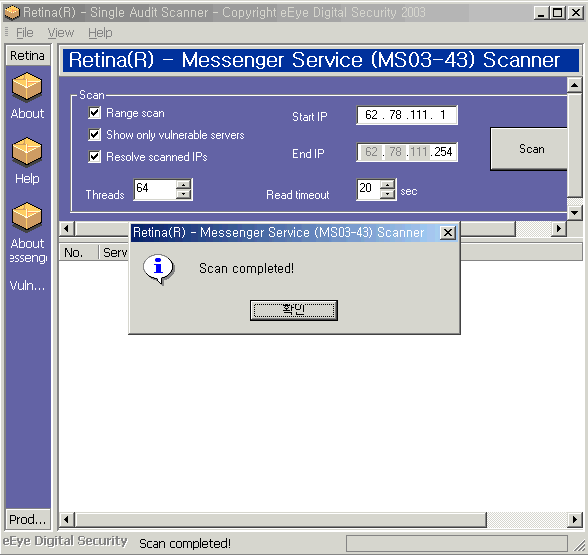The height and width of the screenshot is (555, 588).
Task: Click the Retina application icon in the title bar
Action: (x=11, y=13)
